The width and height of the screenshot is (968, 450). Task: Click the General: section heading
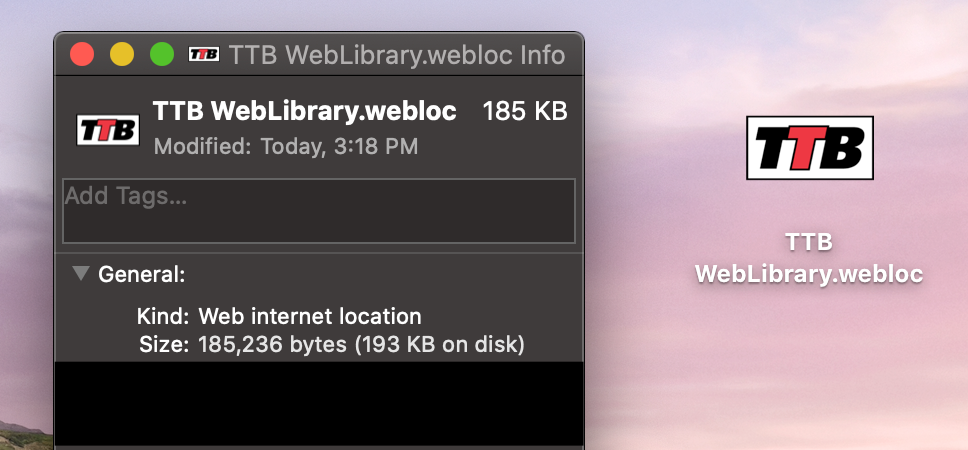(141, 273)
